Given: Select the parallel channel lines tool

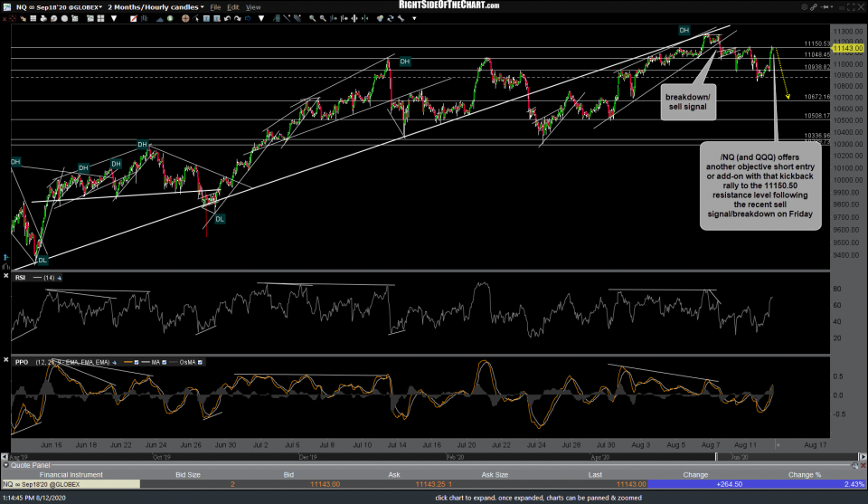Looking at the screenshot, I should [x=297, y=18].
